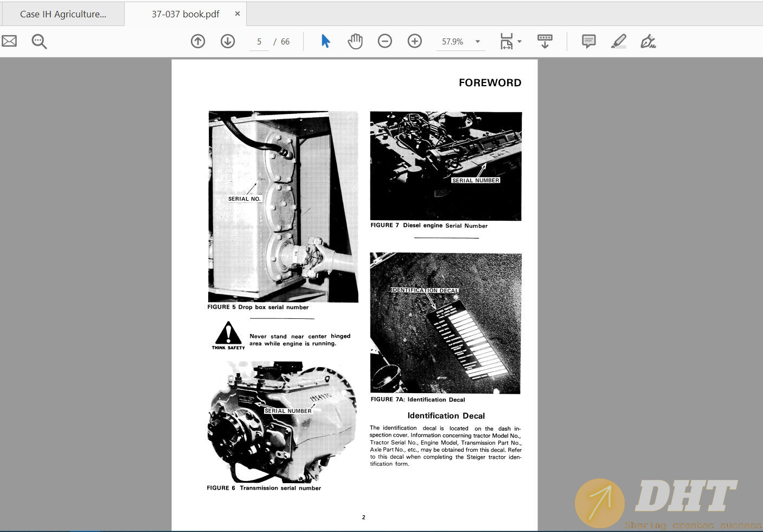Go to previous page with up arrow
763x532 pixels.
click(198, 41)
